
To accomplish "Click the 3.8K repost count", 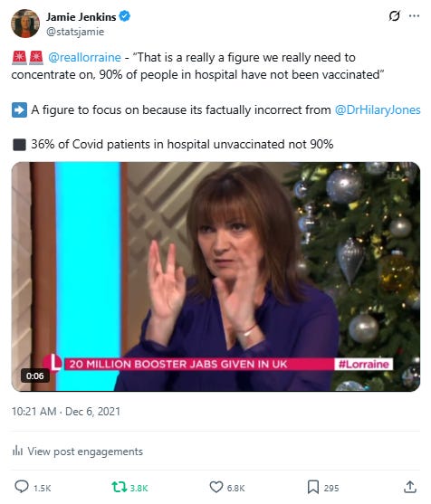I will pos(139,489).
